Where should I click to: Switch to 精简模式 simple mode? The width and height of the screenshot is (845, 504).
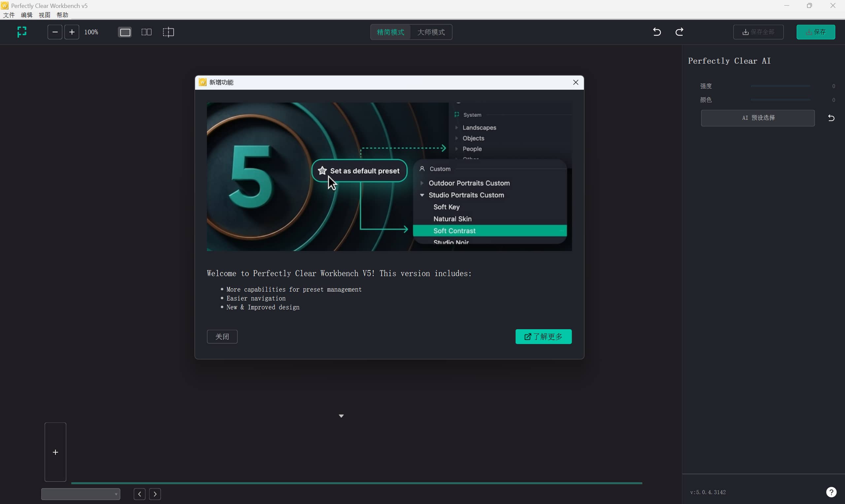tap(390, 32)
